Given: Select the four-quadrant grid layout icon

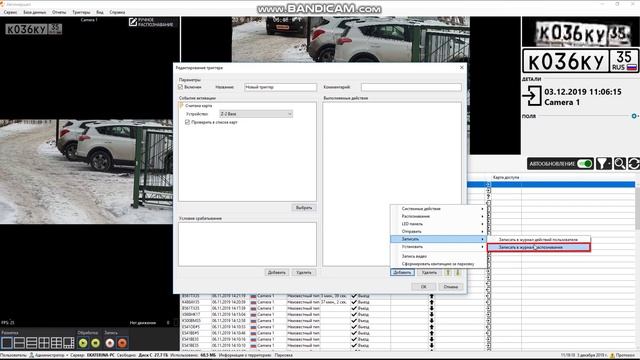Looking at the screenshot, I should [x=44, y=343].
